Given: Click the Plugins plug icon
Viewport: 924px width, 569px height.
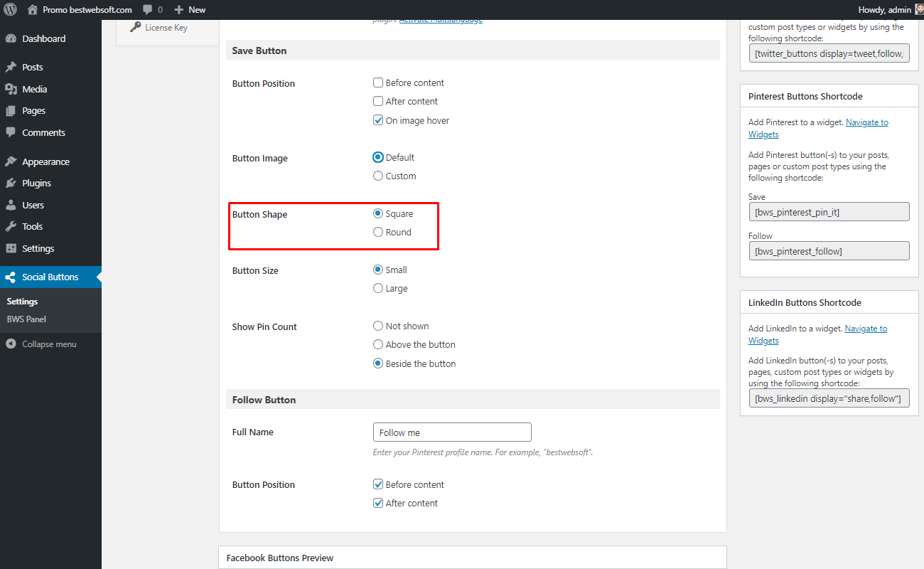Looking at the screenshot, I should tap(11, 183).
